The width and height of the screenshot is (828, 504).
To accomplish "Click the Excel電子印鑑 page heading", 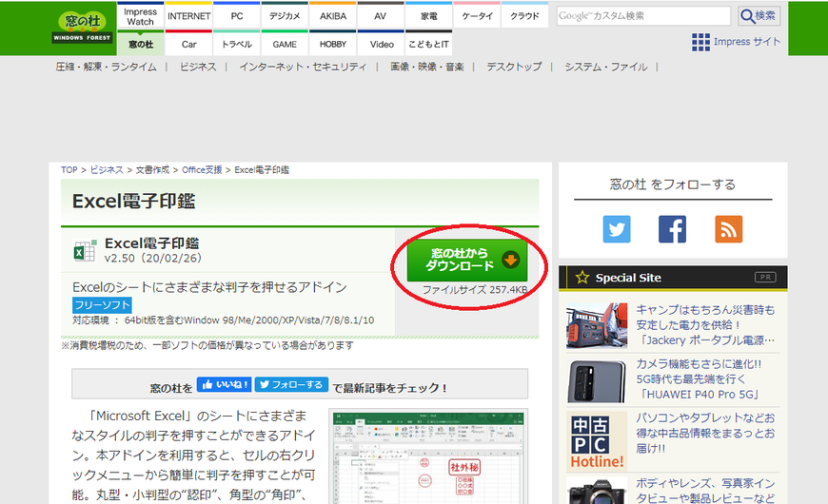I will [133, 201].
